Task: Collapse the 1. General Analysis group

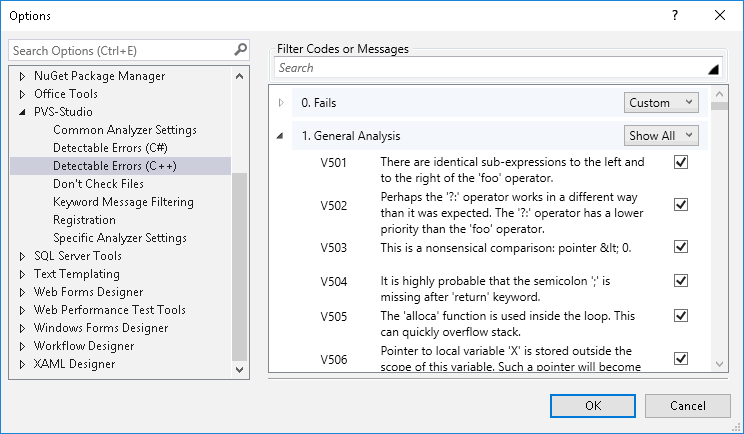Action: [280, 135]
